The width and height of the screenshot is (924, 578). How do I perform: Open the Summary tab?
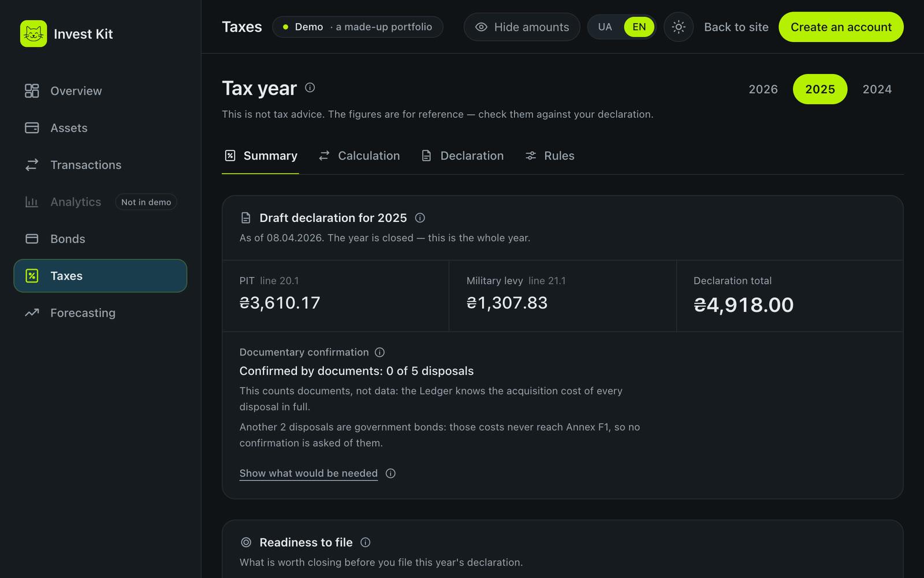click(x=260, y=155)
